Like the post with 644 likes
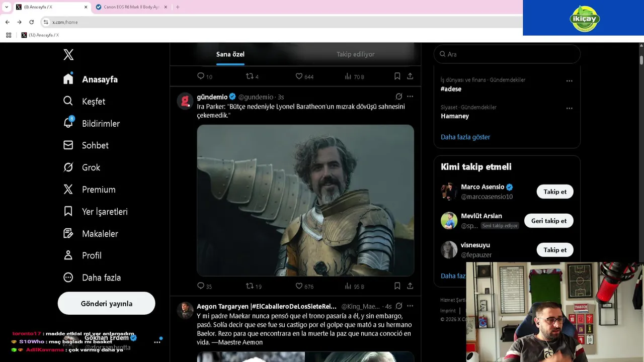The height and width of the screenshot is (362, 644). pos(299,76)
